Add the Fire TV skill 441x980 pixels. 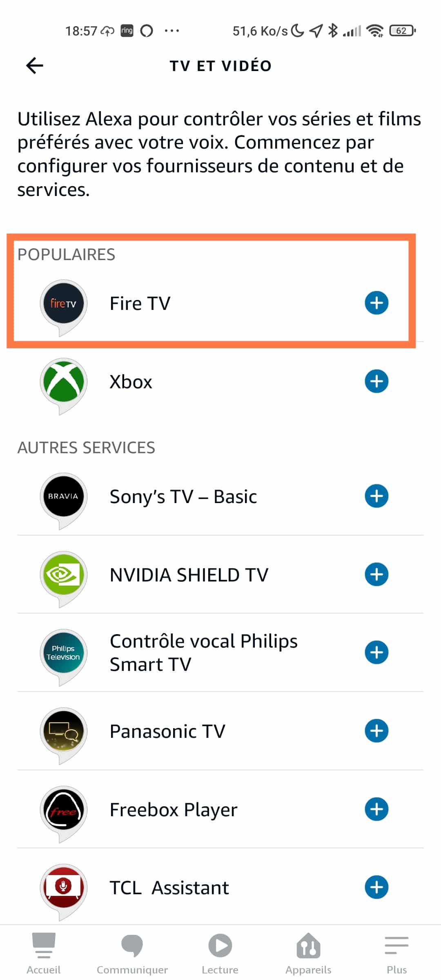point(376,303)
